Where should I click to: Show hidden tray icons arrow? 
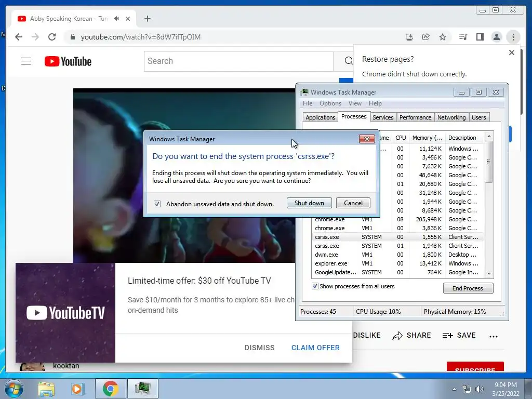[454, 389]
